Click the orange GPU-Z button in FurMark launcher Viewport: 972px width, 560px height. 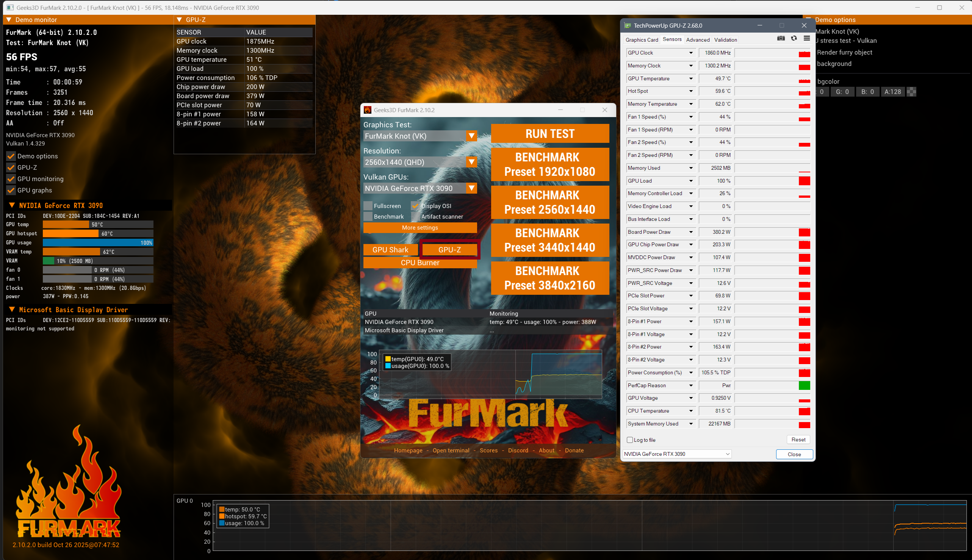click(x=450, y=250)
